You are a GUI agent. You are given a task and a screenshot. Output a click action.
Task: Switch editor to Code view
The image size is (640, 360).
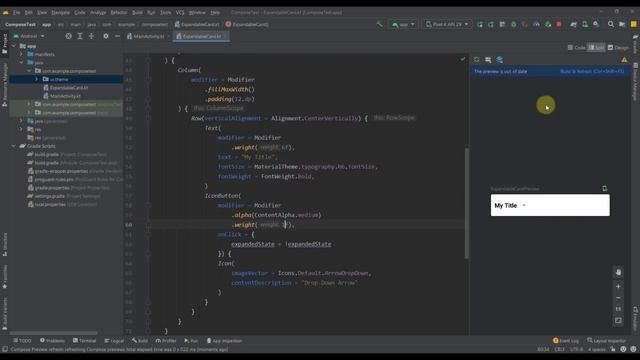click(576, 48)
